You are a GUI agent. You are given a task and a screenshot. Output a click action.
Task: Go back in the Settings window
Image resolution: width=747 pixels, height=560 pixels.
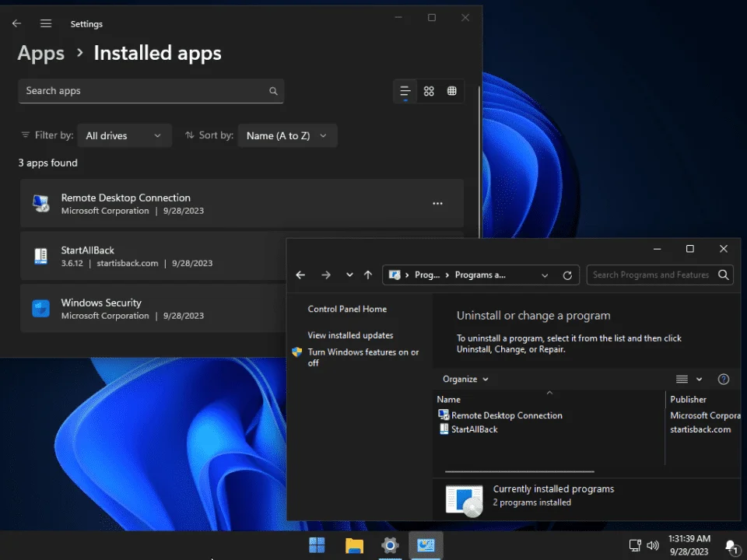16,23
